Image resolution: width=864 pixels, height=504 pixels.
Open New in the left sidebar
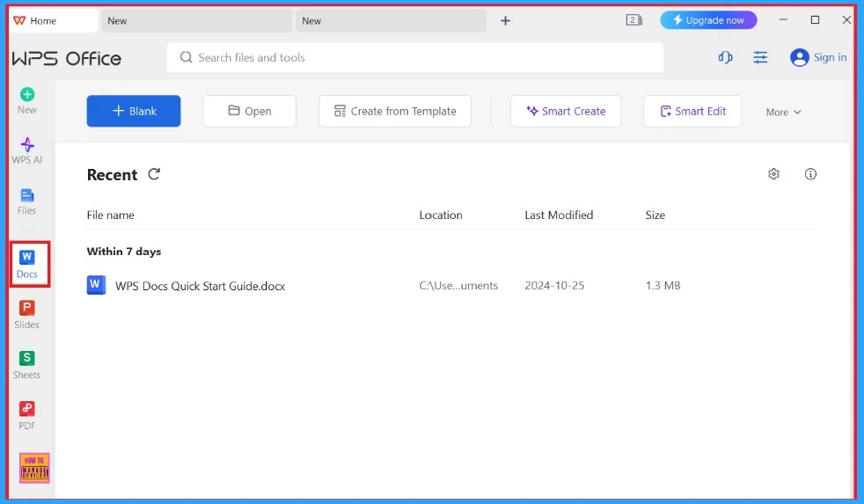pyautogui.click(x=27, y=101)
